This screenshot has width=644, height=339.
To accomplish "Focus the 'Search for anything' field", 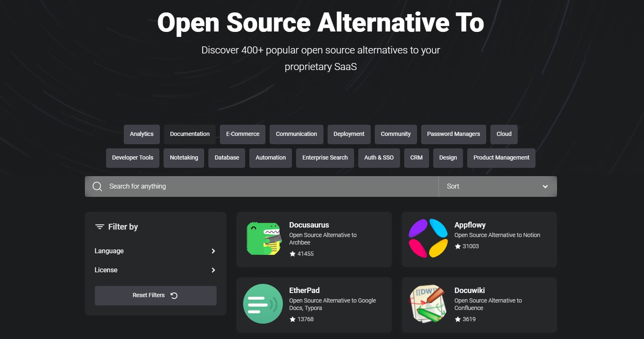I will [262, 186].
